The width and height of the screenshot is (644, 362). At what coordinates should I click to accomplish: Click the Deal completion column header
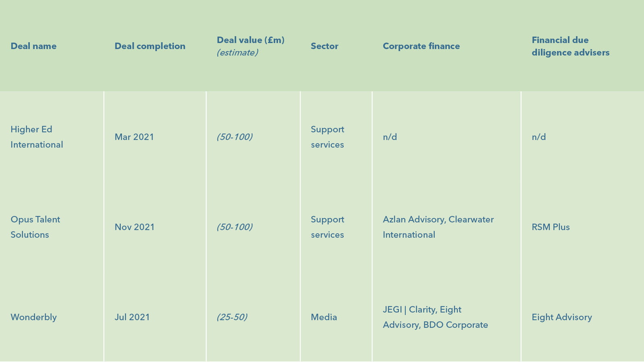pyautogui.click(x=150, y=46)
